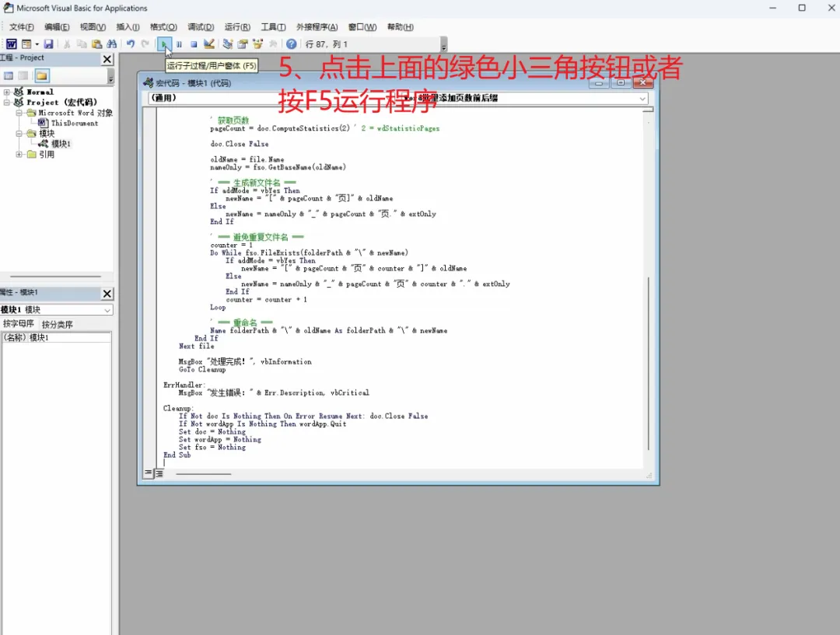This screenshot has height=635, width=840.
Task: Open Project Explorer toolbar icon
Action: [228, 44]
